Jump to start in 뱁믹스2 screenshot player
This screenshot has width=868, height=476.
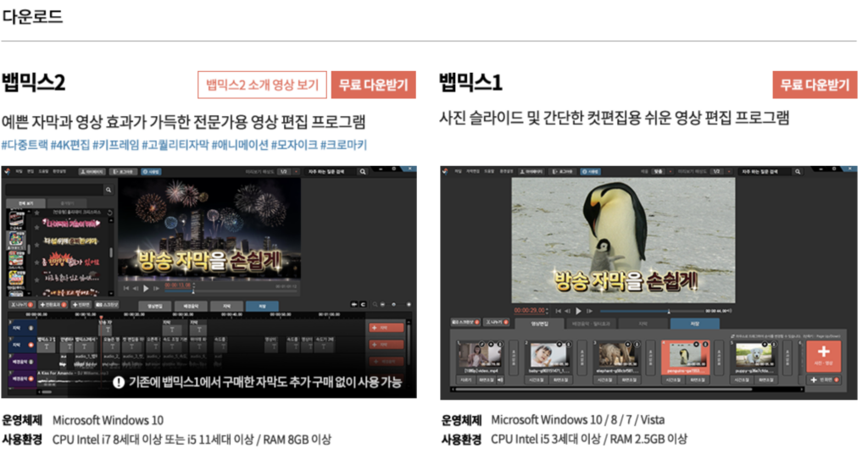[x=126, y=289]
